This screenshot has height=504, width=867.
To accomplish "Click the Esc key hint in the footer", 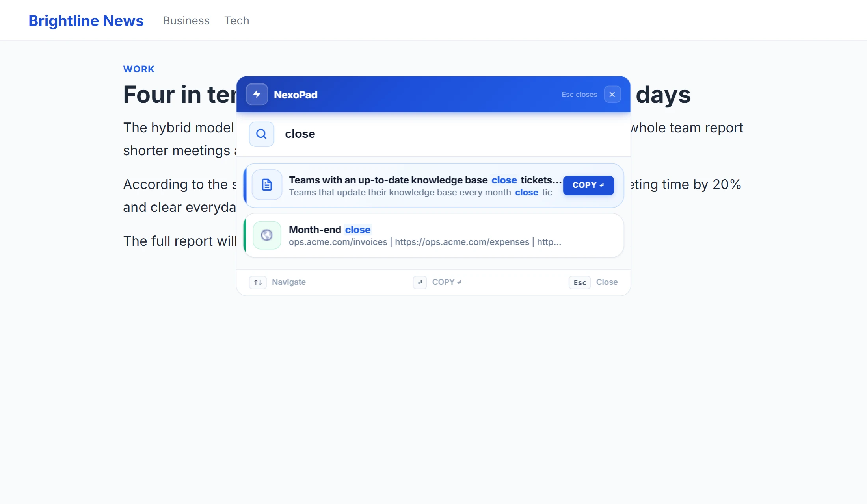I will click(580, 282).
